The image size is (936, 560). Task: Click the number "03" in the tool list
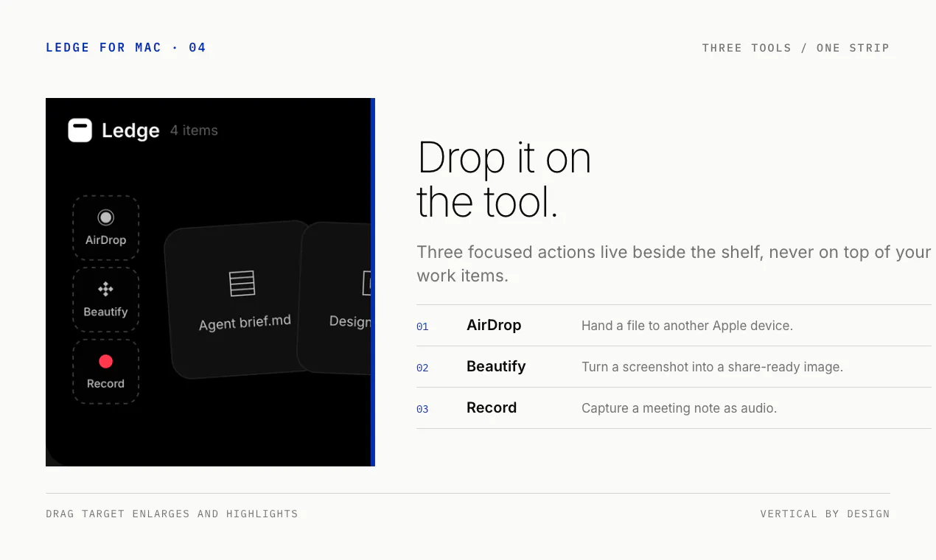(x=422, y=409)
